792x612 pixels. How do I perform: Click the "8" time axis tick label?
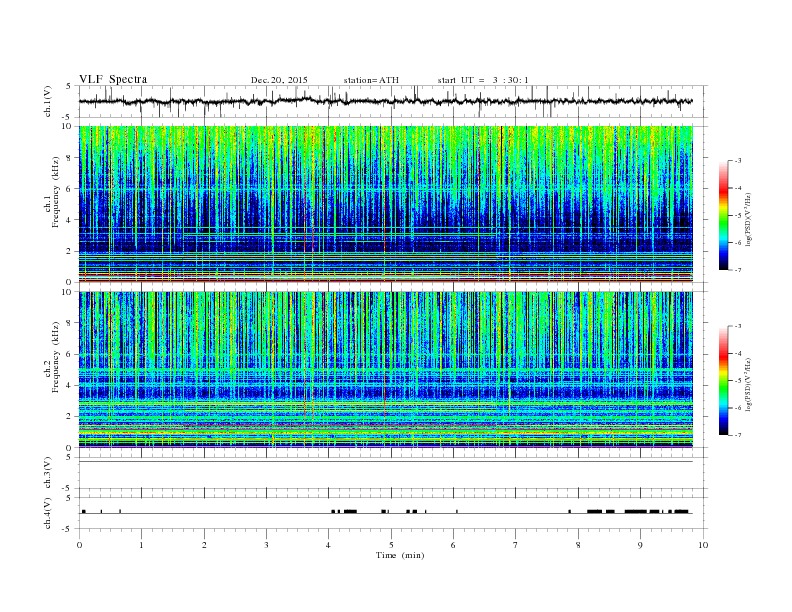[578, 545]
